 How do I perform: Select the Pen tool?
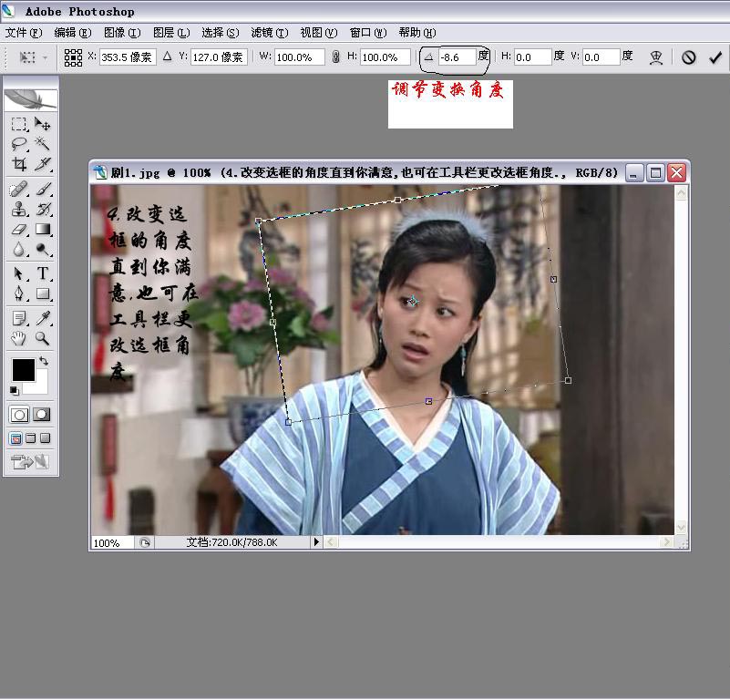click(19, 293)
